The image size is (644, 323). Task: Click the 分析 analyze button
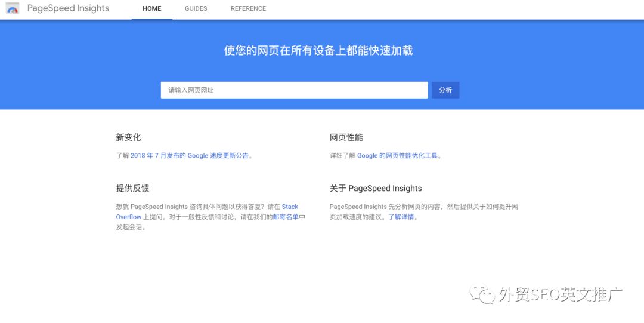445,90
